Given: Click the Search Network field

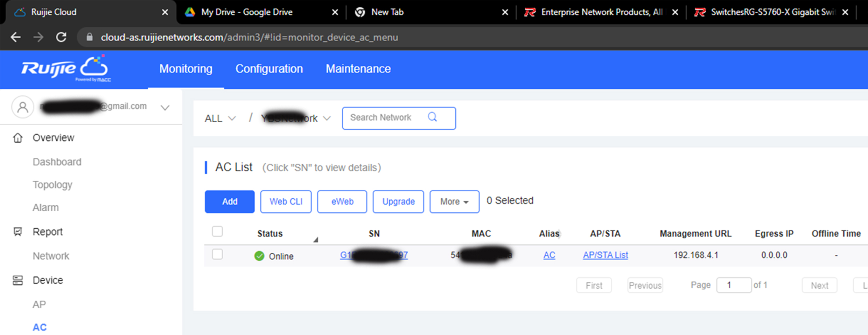Looking at the screenshot, I should tap(399, 118).
